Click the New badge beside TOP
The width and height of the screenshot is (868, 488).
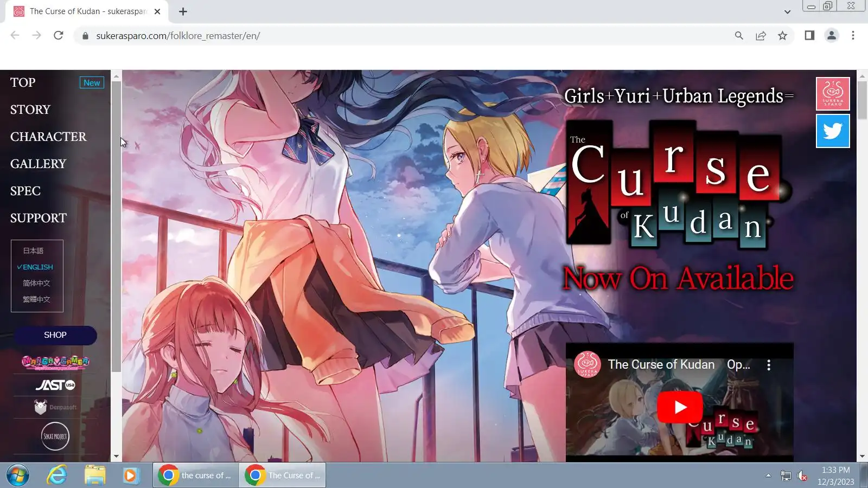[92, 82]
